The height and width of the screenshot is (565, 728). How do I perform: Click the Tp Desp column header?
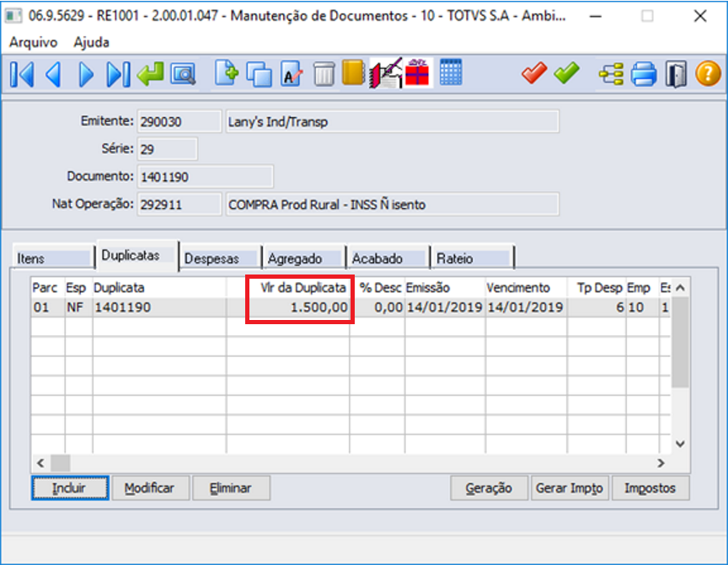(x=597, y=288)
